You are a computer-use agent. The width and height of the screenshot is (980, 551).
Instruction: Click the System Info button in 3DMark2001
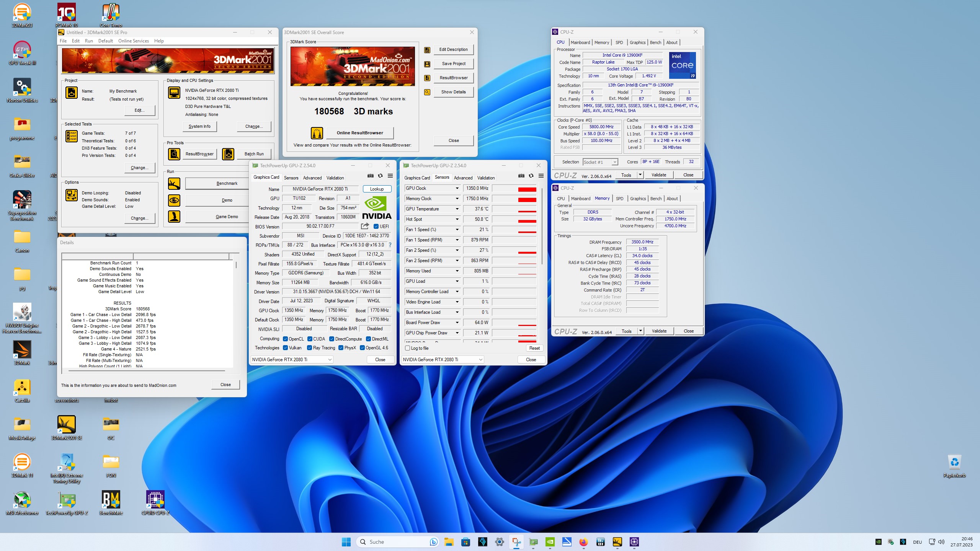coord(199,126)
